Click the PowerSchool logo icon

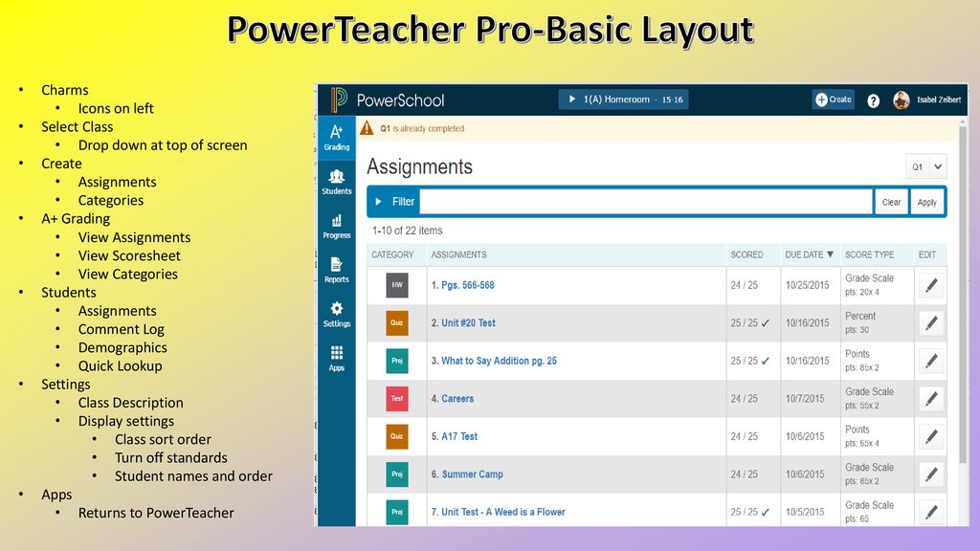pyautogui.click(x=339, y=99)
